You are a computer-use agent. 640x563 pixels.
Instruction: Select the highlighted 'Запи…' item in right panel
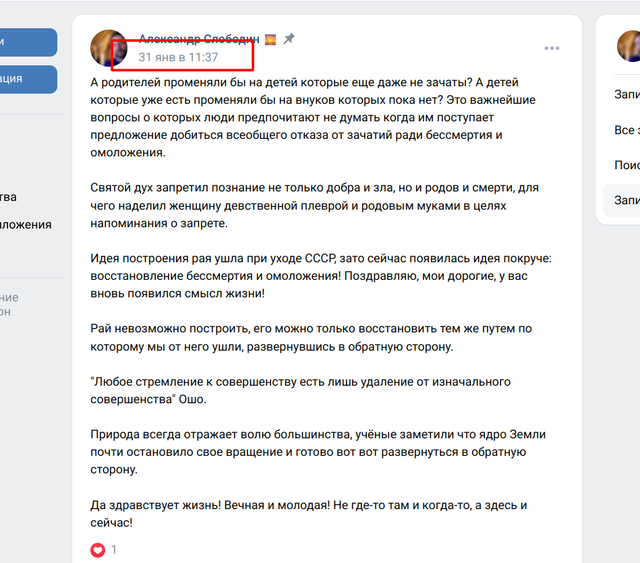[622, 200]
